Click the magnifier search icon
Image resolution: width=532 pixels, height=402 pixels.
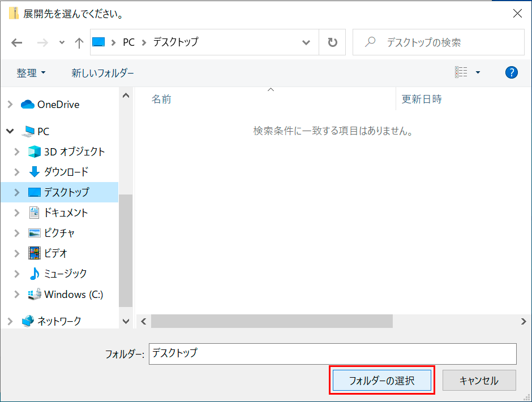(x=370, y=42)
